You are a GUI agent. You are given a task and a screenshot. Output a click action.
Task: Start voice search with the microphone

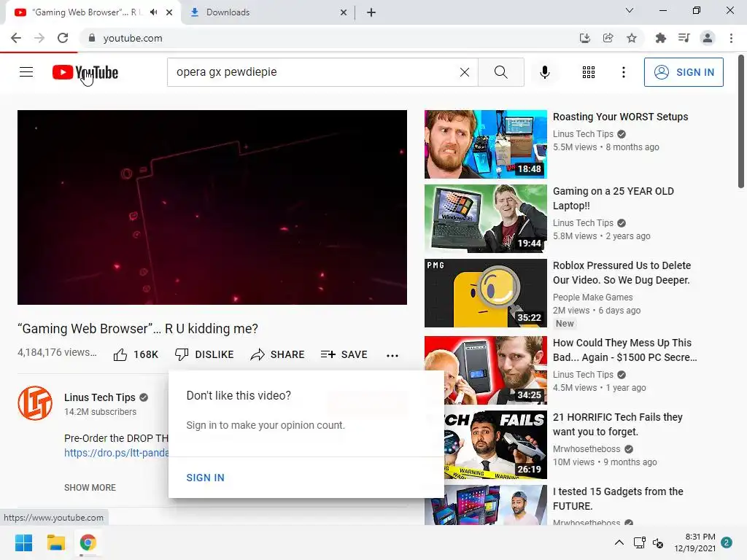coord(544,72)
